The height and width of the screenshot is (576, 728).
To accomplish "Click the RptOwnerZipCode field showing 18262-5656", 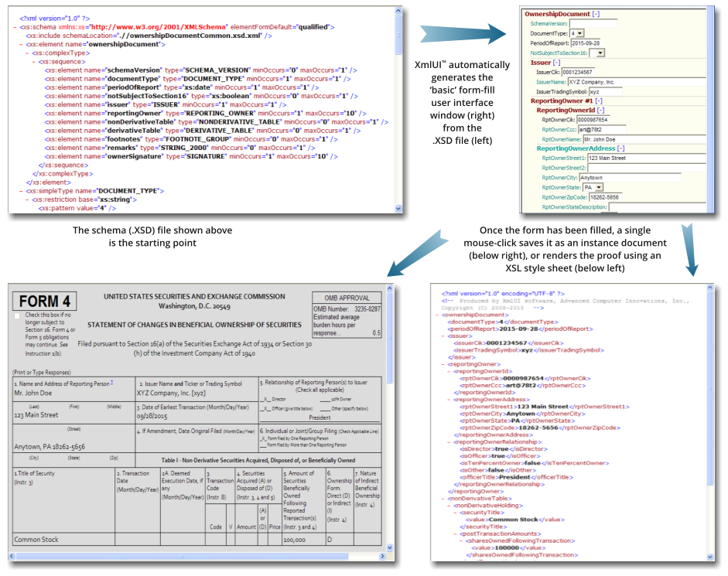I will click(x=605, y=197).
